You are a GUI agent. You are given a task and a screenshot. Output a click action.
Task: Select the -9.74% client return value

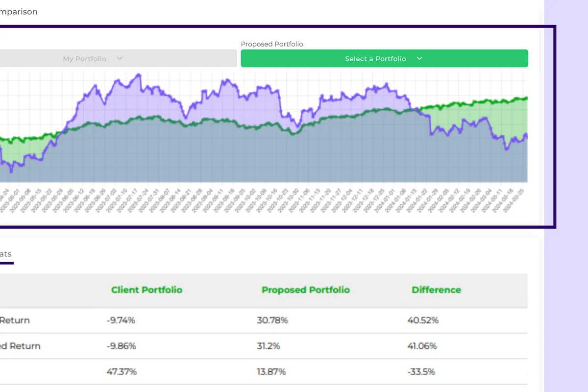point(121,320)
